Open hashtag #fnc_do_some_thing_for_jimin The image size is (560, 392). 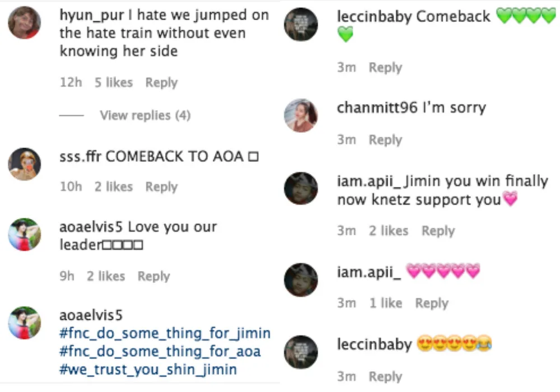click(165, 333)
